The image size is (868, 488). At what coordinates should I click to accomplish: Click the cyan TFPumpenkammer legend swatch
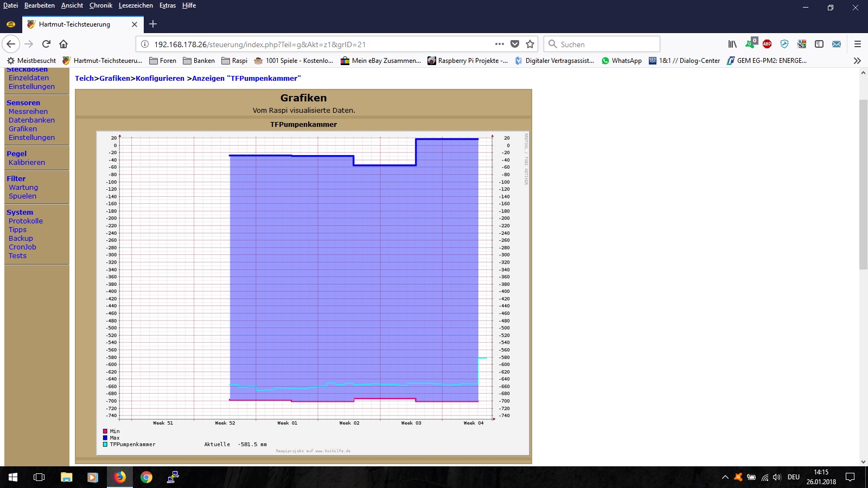point(105,444)
